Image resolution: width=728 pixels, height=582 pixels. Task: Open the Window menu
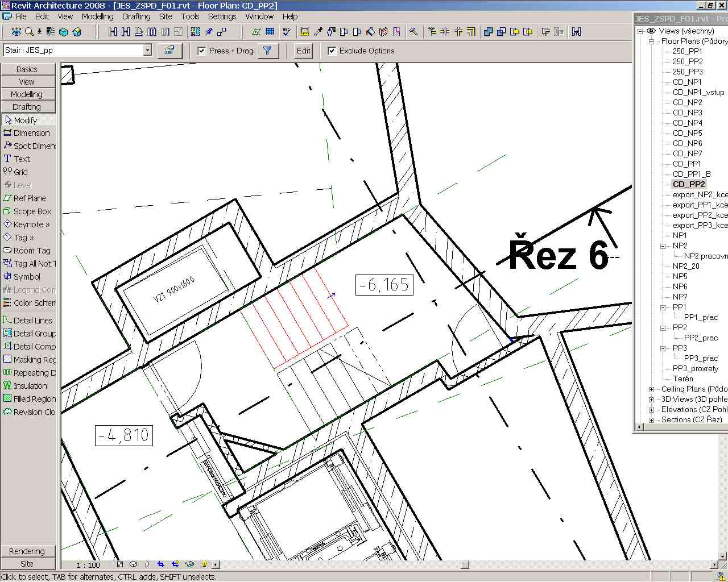pos(259,16)
